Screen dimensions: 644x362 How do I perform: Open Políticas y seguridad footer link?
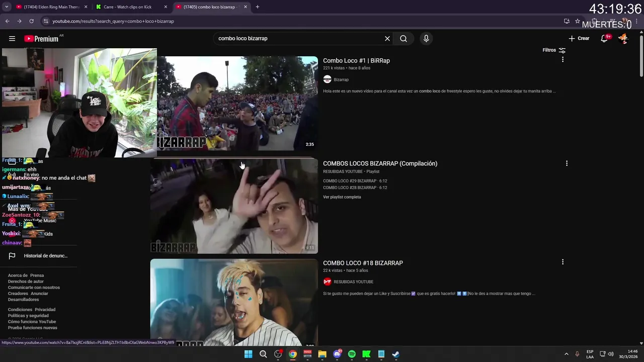(28, 316)
